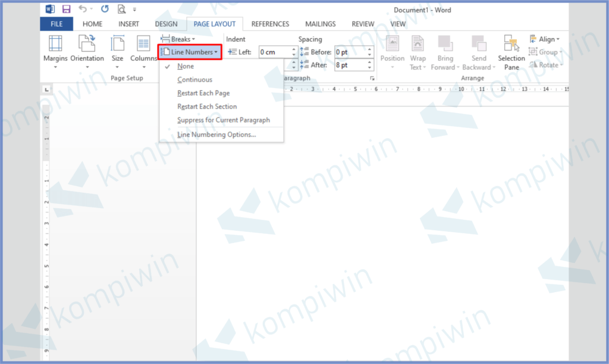Click the Save icon in quick access toolbar
Image resolution: width=609 pixels, height=364 pixels.
coord(66,9)
